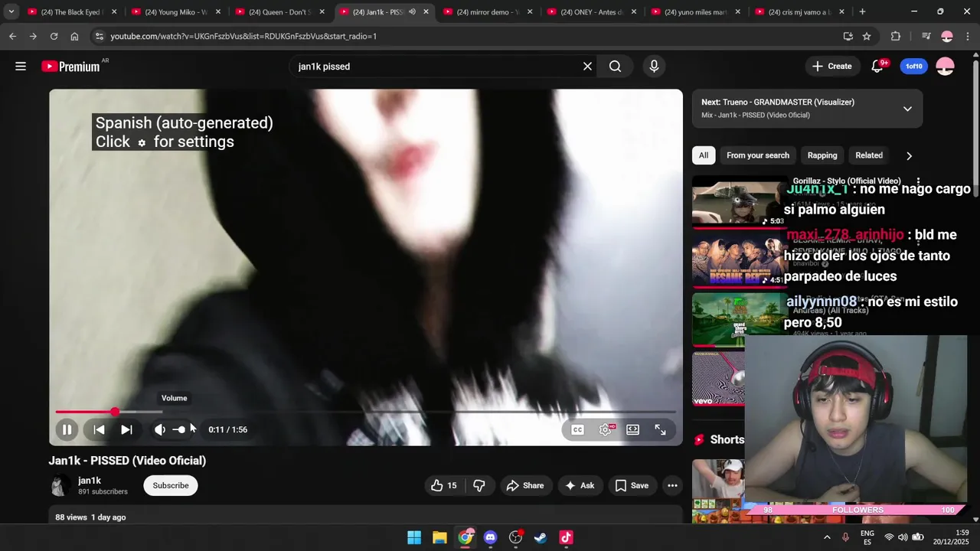The height and width of the screenshot is (551, 980).
Task: Open the BESAME REMIX video thumbnail
Action: point(739,261)
